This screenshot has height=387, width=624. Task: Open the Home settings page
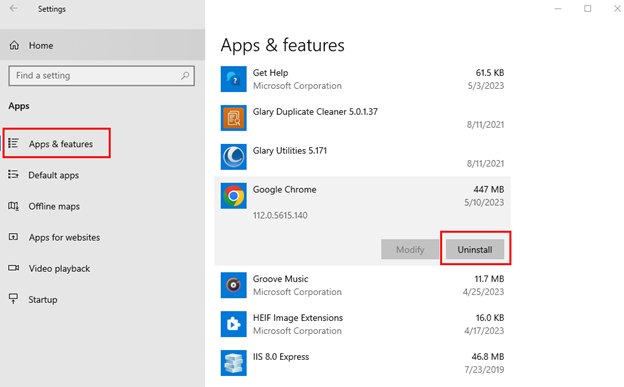click(102, 45)
